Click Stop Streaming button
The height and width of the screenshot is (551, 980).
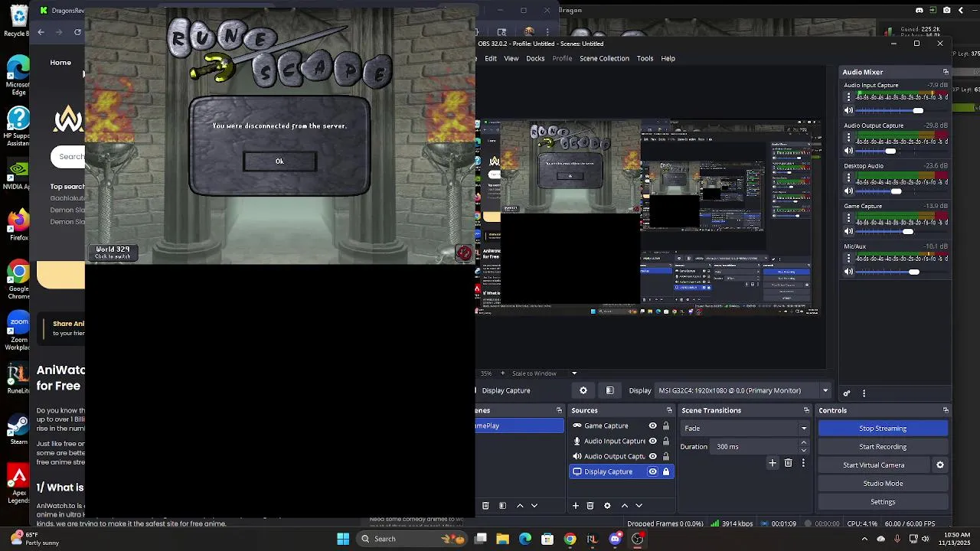(x=883, y=428)
